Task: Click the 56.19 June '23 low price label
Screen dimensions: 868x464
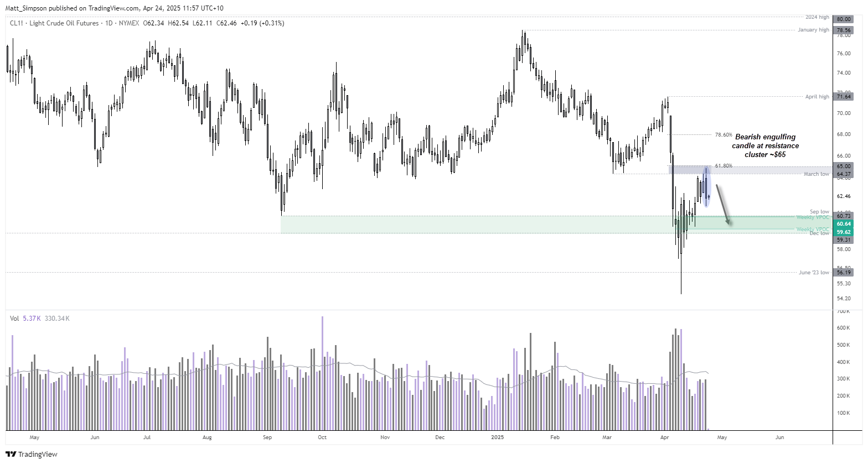Action: coord(844,273)
